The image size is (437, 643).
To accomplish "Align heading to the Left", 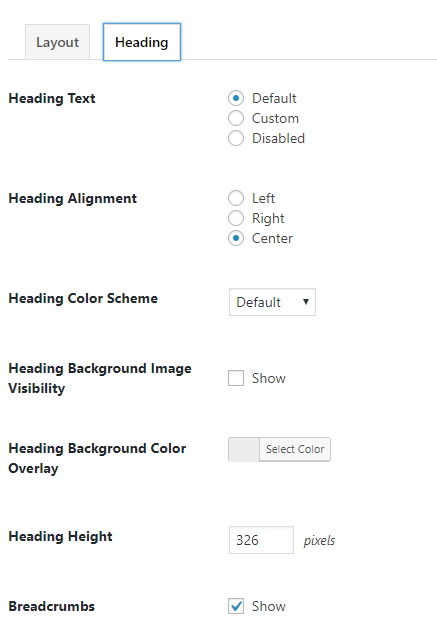I will [236, 198].
